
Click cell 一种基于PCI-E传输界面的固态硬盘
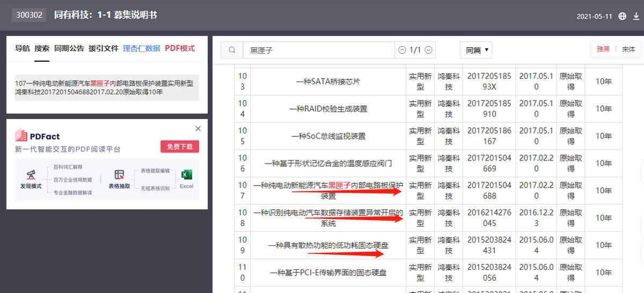[328, 273]
